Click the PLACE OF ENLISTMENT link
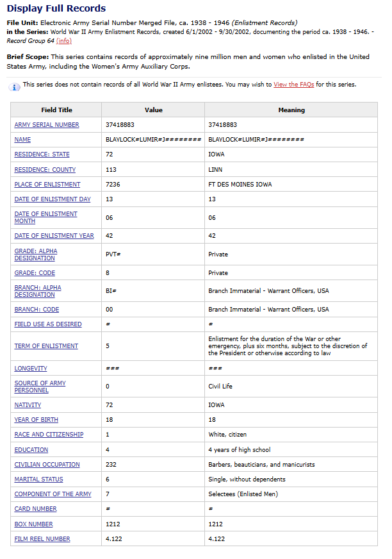Screen dimensions: 392x559 click(47, 185)
